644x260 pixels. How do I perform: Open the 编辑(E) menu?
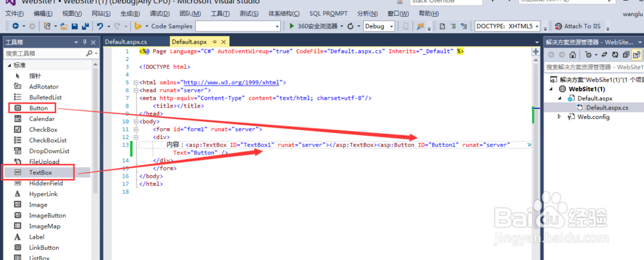43,14
